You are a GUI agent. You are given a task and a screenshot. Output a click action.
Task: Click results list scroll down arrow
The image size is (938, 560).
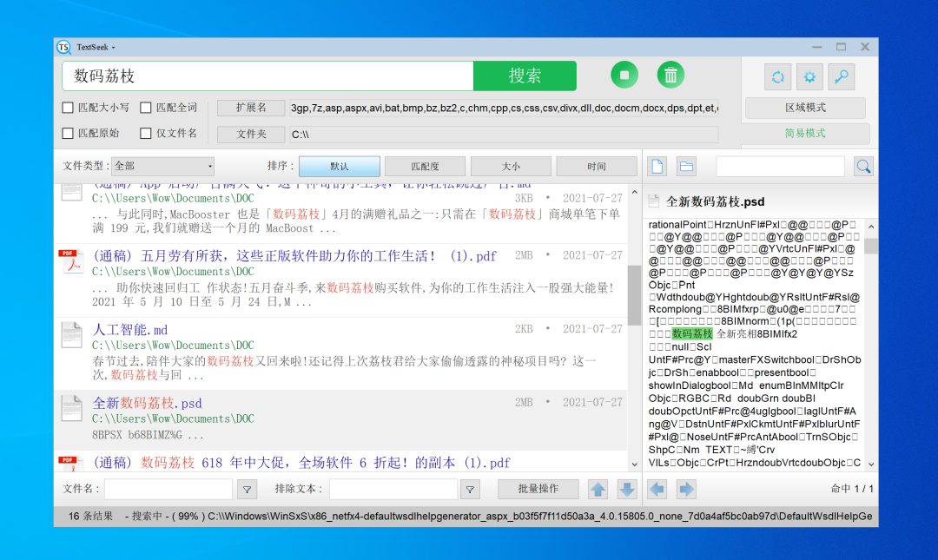[x=634, y=464]
